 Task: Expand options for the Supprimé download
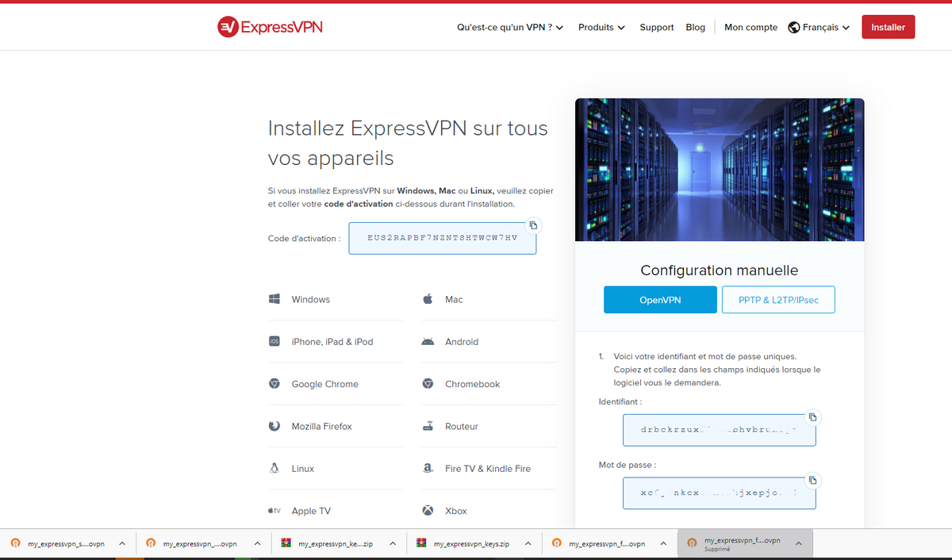point(799,543)
